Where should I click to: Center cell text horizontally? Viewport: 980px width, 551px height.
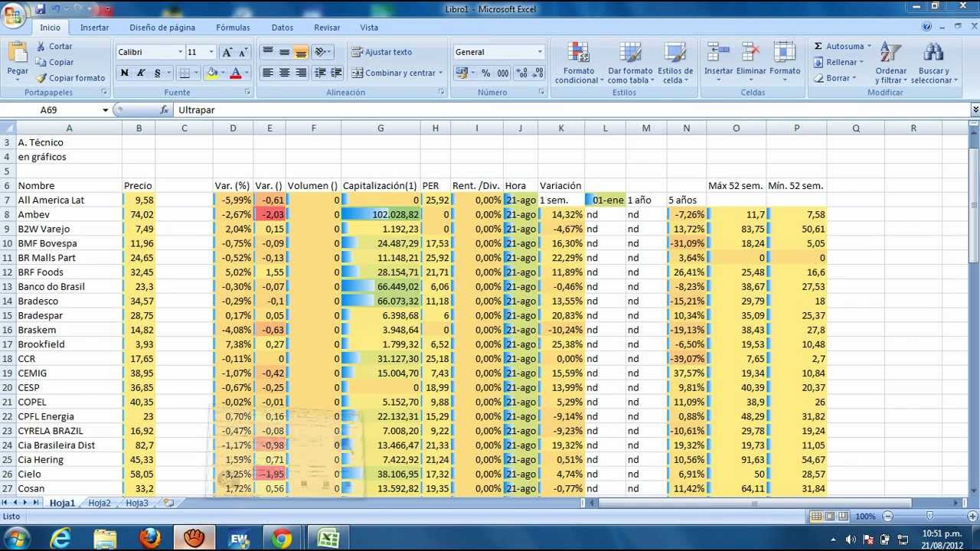point(284,73)
